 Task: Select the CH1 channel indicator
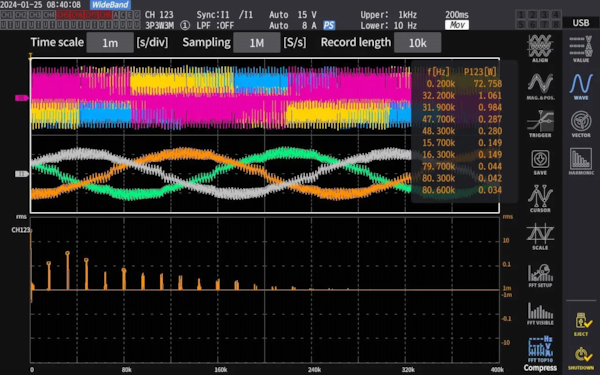(7, 15)
